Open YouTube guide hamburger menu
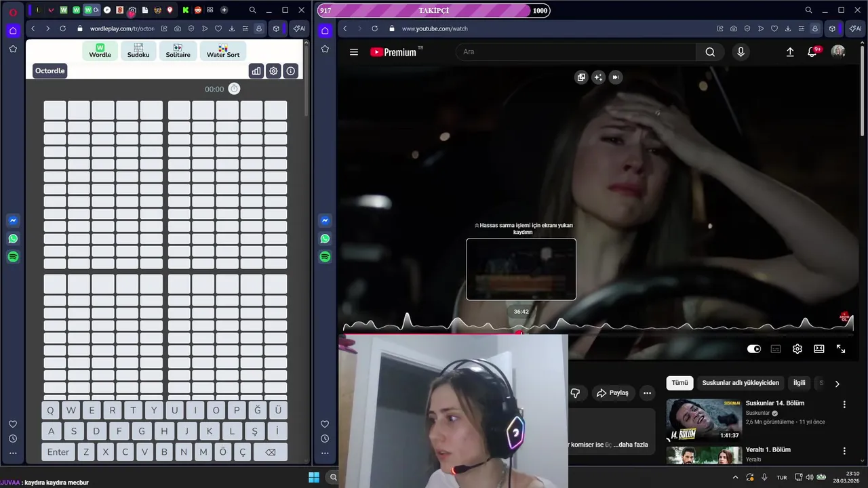The image size is (868, 488). (353, 52)
